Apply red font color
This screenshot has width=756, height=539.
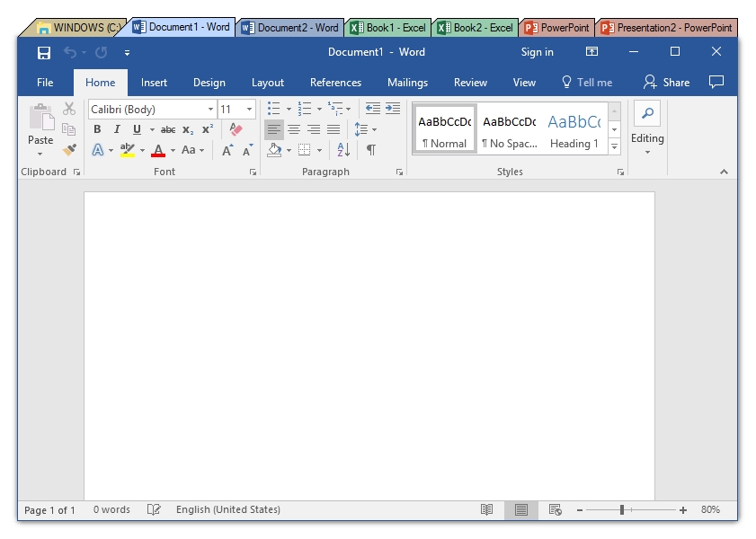158,150
